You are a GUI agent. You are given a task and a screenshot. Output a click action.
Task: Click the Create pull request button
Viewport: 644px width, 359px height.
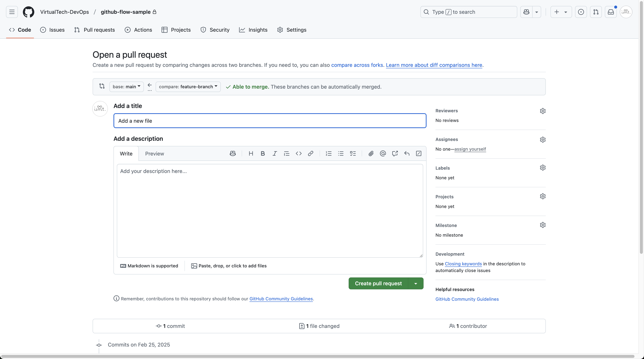tap(378, 284)
